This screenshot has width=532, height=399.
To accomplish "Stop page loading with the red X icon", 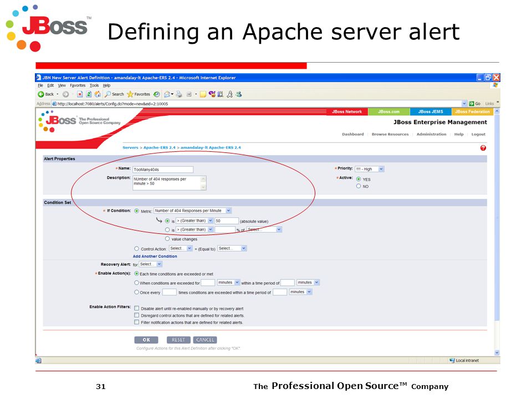I will pyautogui.click(x=80, y=94).
